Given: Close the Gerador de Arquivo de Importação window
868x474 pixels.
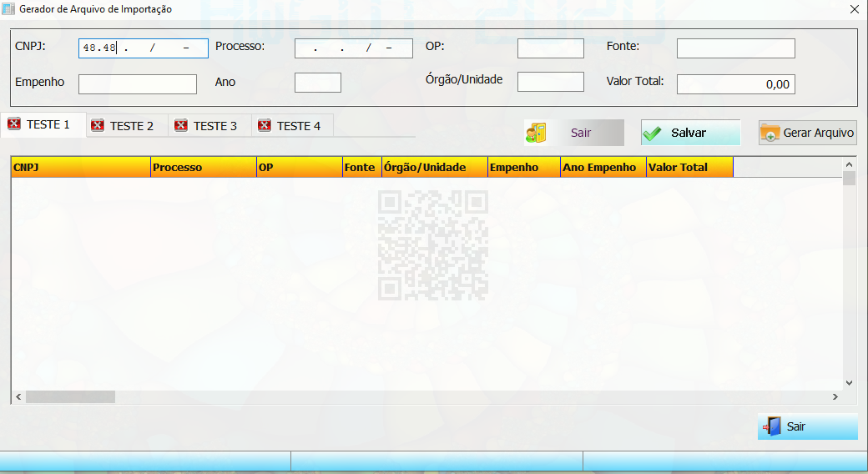Looking at the screenshot, I should (x=854, y=9).
